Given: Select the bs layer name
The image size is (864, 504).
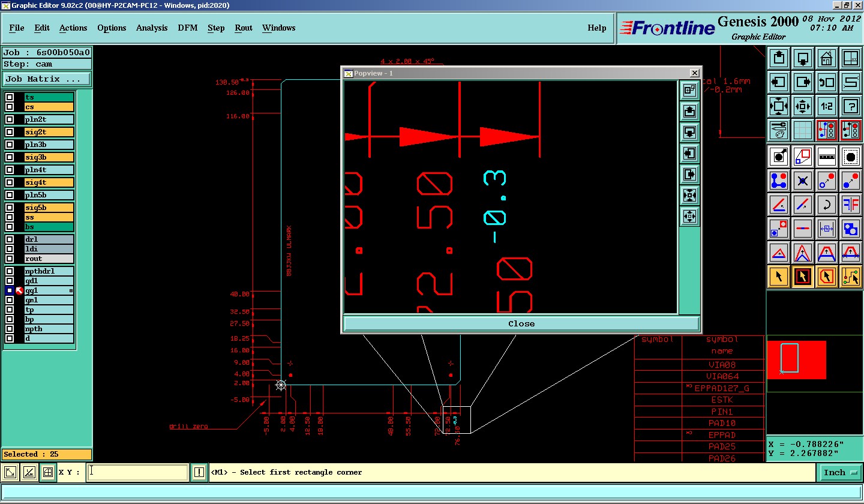Looking at the screenshot, I should (x=49, y=227).
